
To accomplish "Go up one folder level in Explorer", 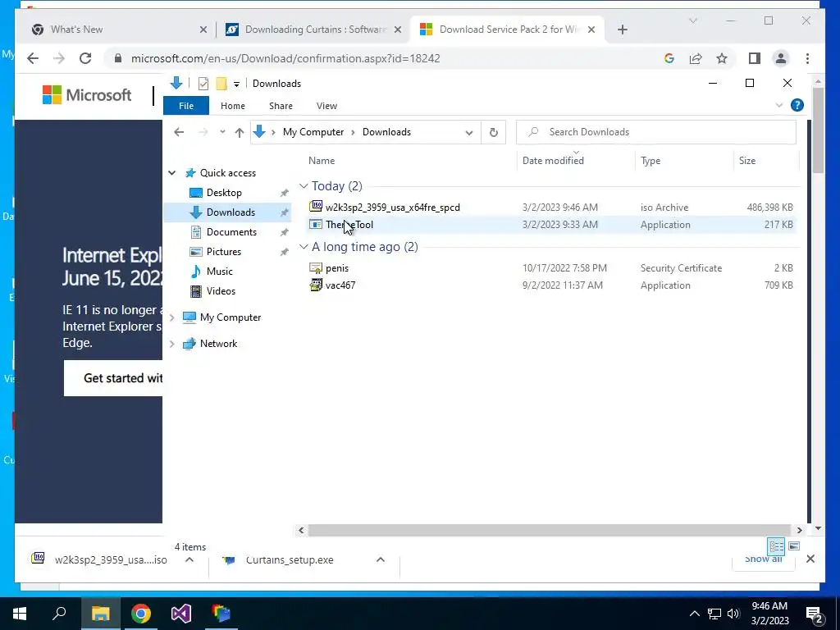I will tap(239, 132).
